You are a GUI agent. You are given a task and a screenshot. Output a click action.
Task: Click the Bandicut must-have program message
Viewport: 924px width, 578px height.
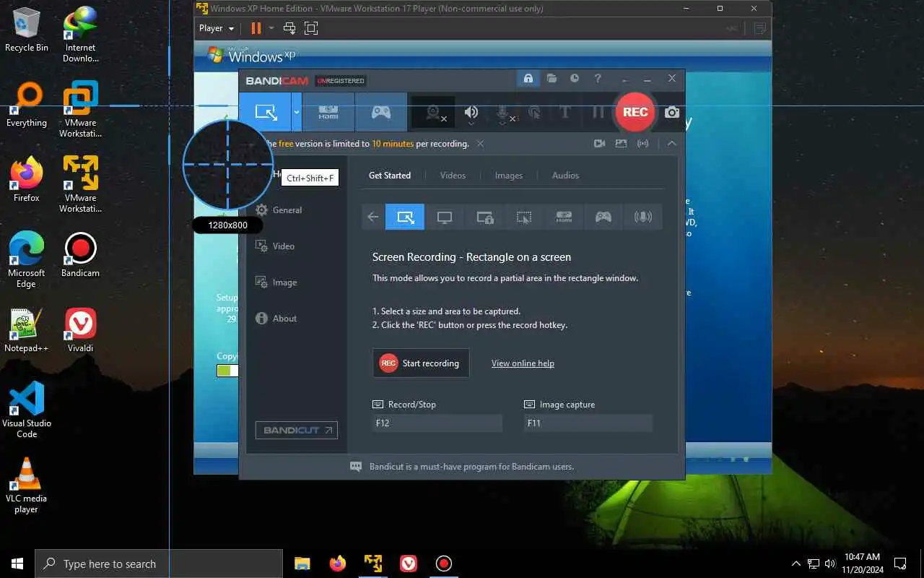coord(471,467)
